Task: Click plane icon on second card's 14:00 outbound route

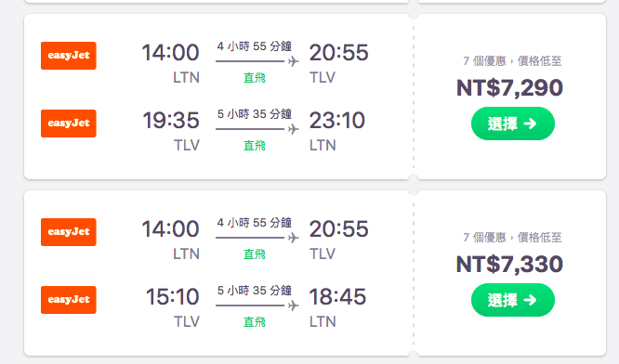Action: 293,238
